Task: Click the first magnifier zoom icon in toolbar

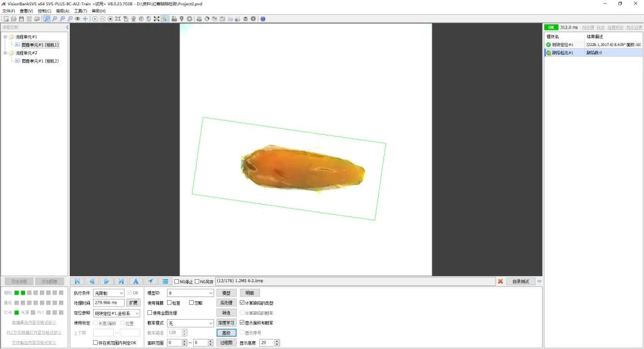Action: [x=47, y=19]
